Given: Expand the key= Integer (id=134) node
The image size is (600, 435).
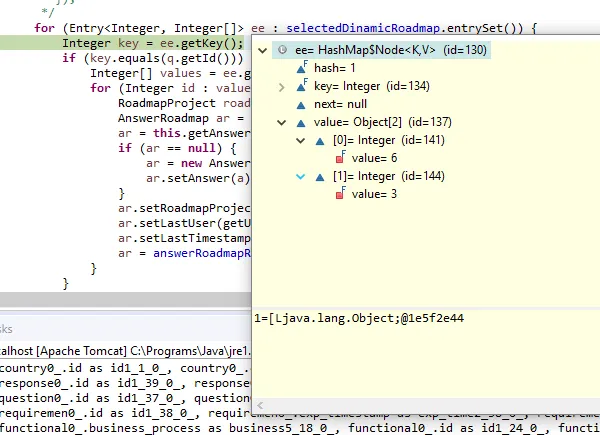Looking at the screenshot, I should coord(282,87).
